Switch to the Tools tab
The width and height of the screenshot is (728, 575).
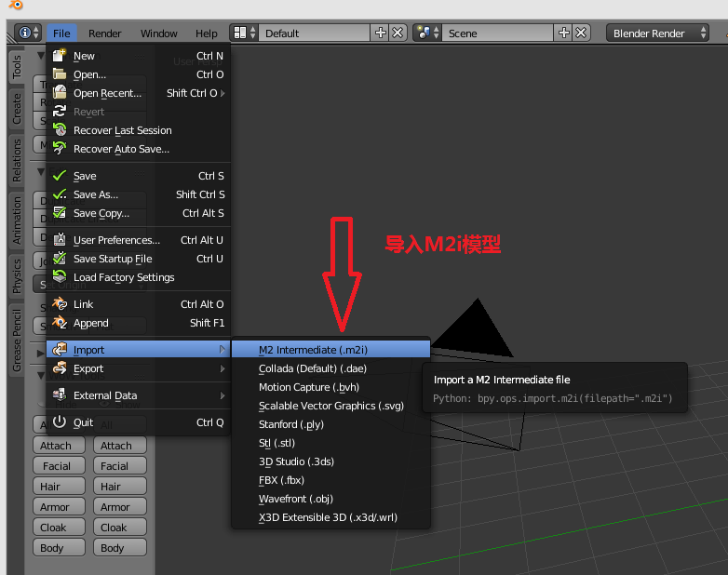(17, 66)
